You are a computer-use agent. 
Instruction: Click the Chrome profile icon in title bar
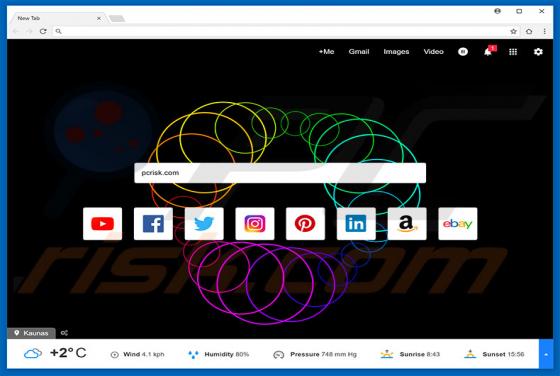point(497,11)
